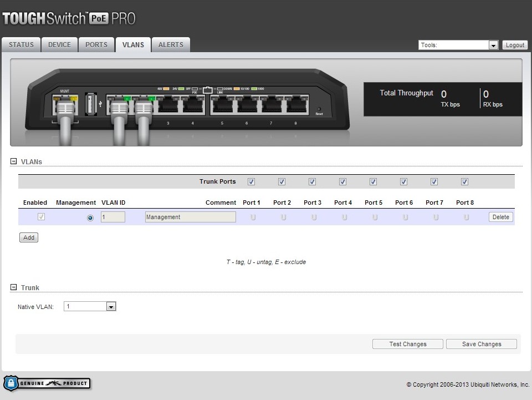This screenshot has height=400, width=532.
Task: Open the Tools dropdown menu
Action: point(458,45)
